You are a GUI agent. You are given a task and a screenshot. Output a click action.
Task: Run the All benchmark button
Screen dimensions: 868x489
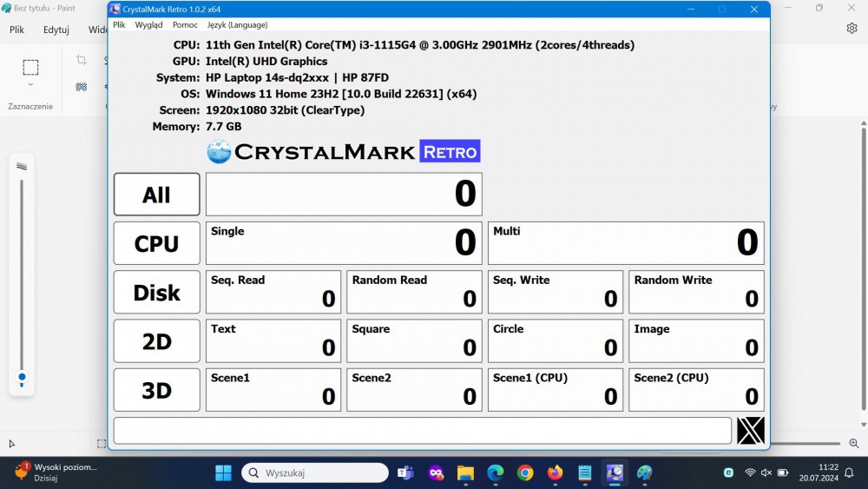(x=156, y=195)
